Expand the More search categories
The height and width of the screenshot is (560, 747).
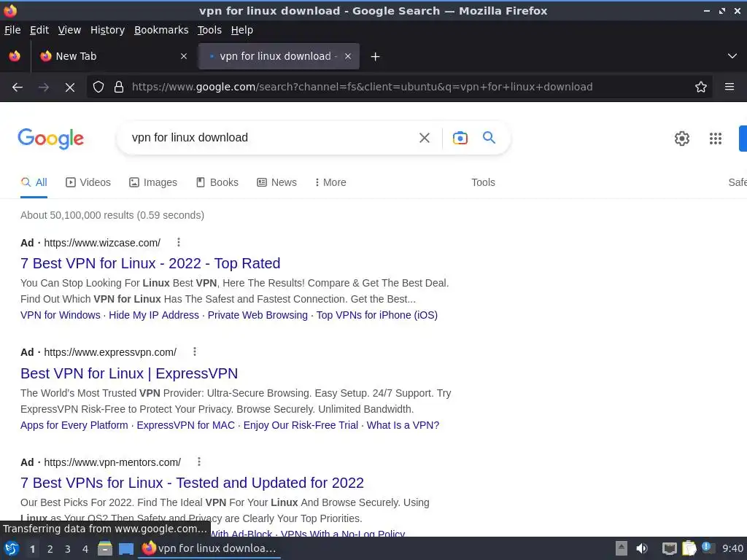click(x=330, y=182)
